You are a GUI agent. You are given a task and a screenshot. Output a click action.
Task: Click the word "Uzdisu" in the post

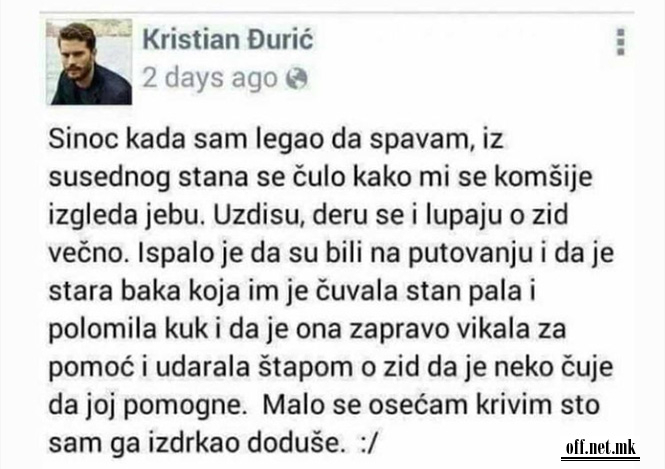(259, 215)
